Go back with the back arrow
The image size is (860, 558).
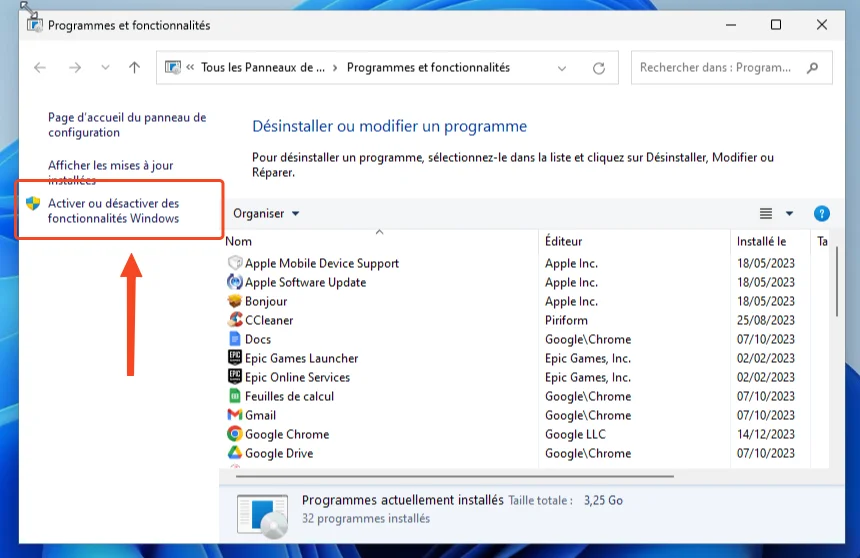pyautogui.click(x=39, y=67)
